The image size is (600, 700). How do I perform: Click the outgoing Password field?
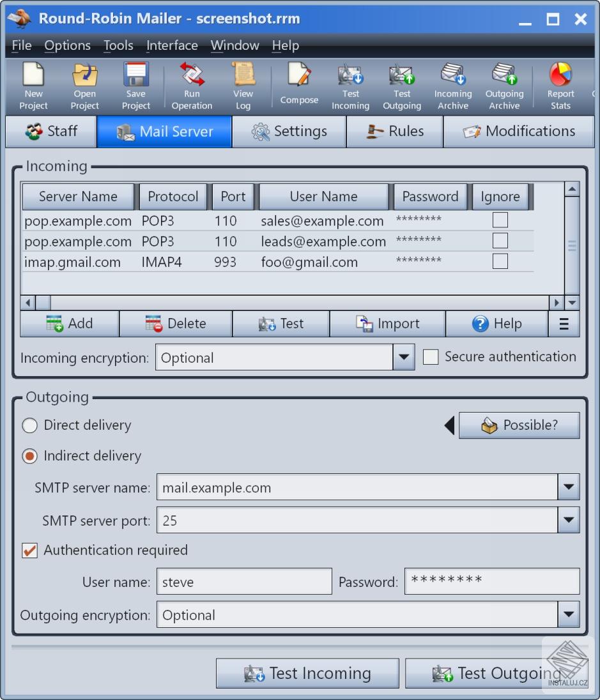[492, 581]
